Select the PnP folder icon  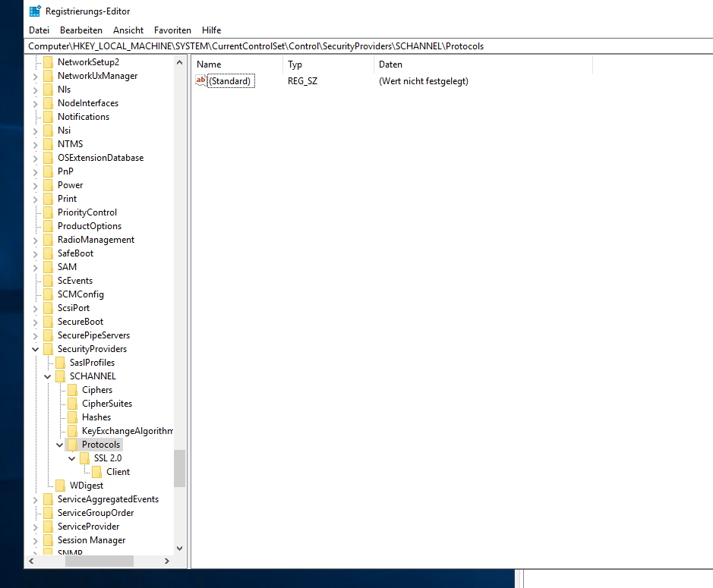click(x=48, y=171)
